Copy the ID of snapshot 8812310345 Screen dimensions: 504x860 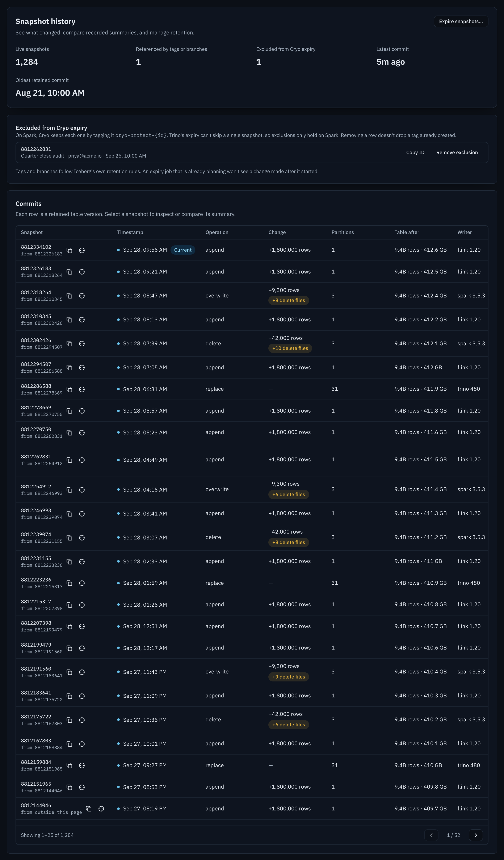69,320
